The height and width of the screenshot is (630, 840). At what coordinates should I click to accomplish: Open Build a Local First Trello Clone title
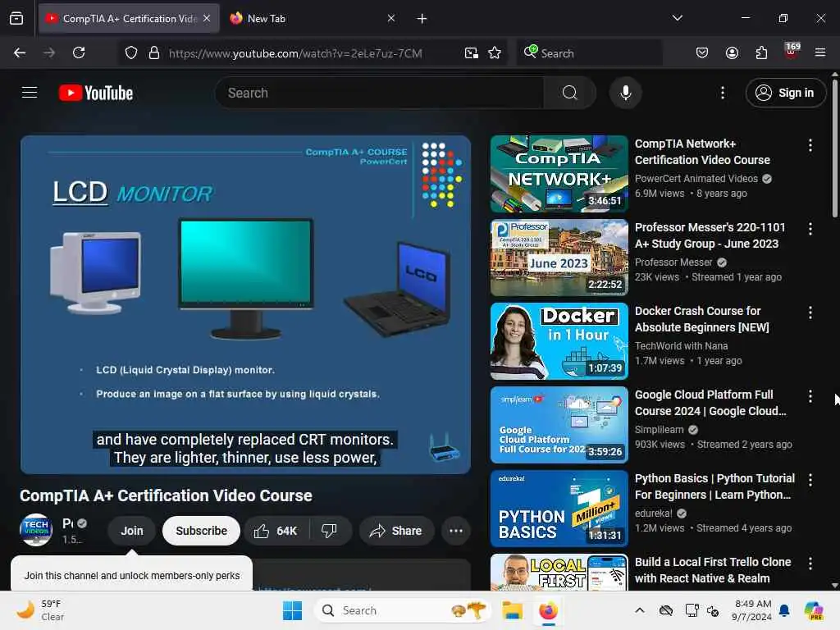[713, 570]
